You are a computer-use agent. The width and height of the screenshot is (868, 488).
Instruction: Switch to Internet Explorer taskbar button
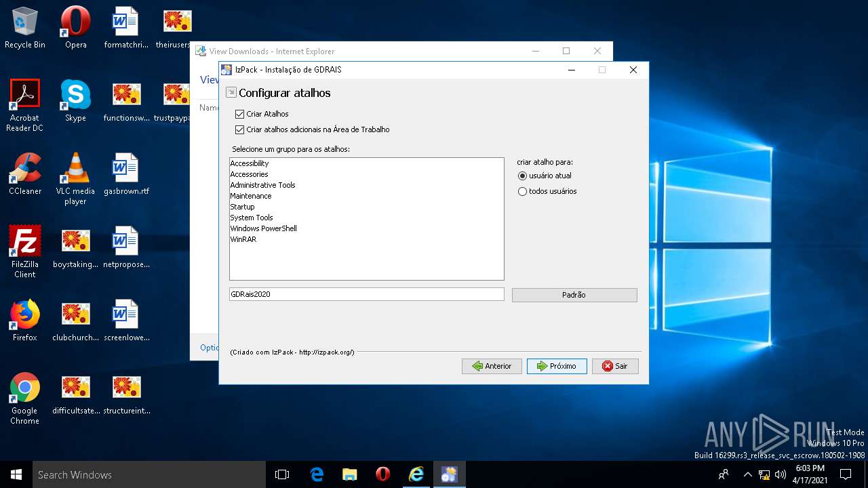[x=416, y=474]
